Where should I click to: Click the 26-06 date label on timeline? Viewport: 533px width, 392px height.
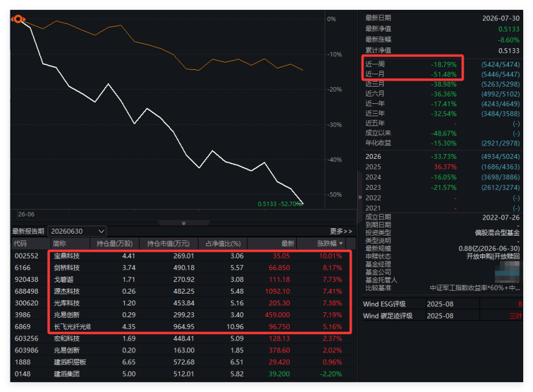pyautogui.click(x=26, y=215)
